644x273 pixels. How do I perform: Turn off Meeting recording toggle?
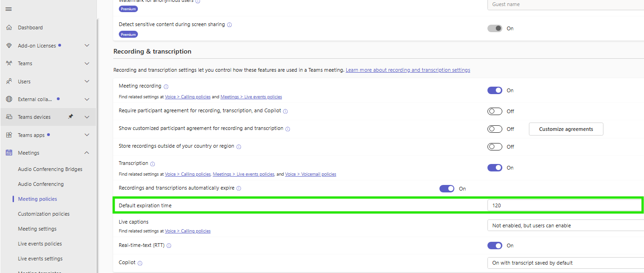point(495,90)
